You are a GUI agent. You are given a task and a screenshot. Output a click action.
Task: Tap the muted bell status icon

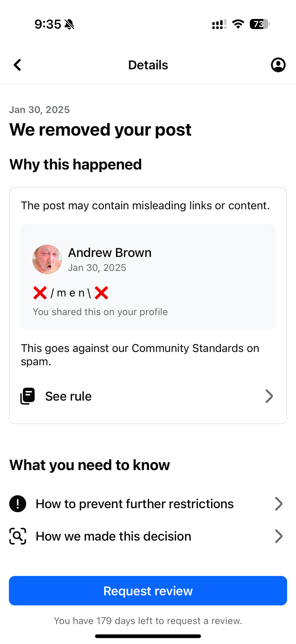tap(69, 24)
